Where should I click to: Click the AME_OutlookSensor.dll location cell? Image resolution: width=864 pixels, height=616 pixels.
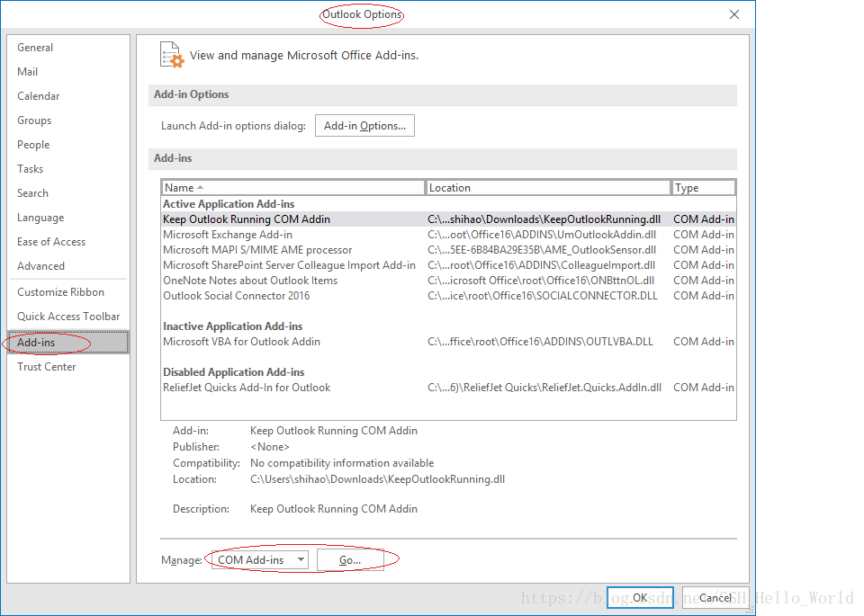pyautogui.click(x=542, y=250)
